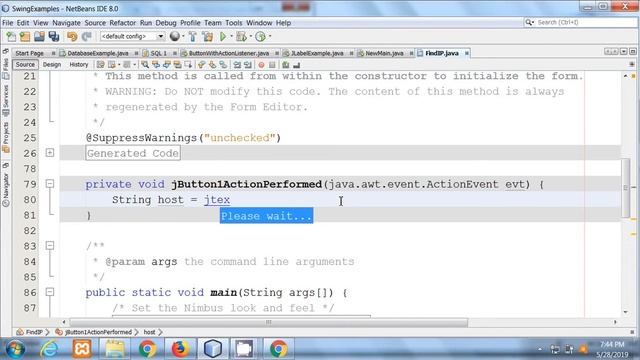
Task: Select the Source view button
Action: click(25, 64)
